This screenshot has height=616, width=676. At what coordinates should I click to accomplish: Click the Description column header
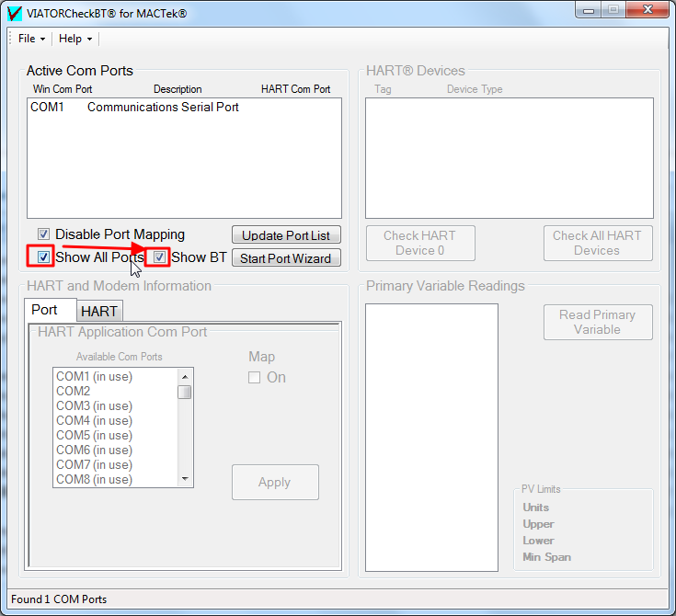(x=178, y=89)
